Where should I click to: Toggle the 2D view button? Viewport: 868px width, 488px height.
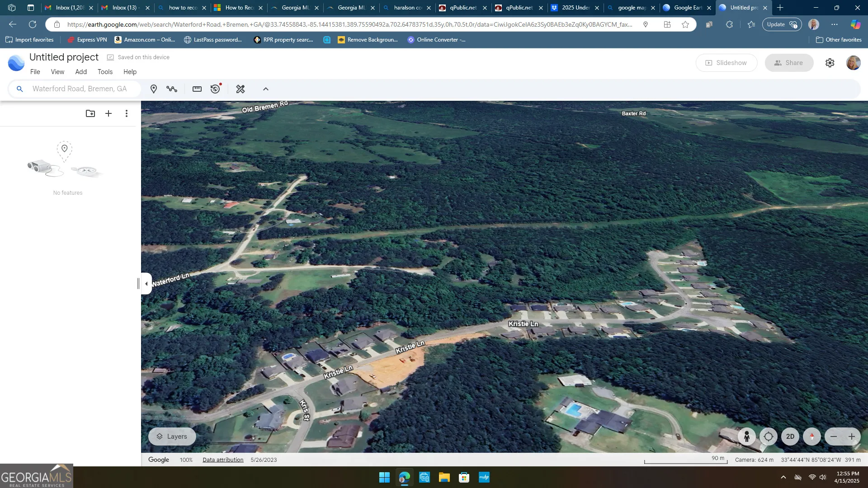tap(790, 436)
